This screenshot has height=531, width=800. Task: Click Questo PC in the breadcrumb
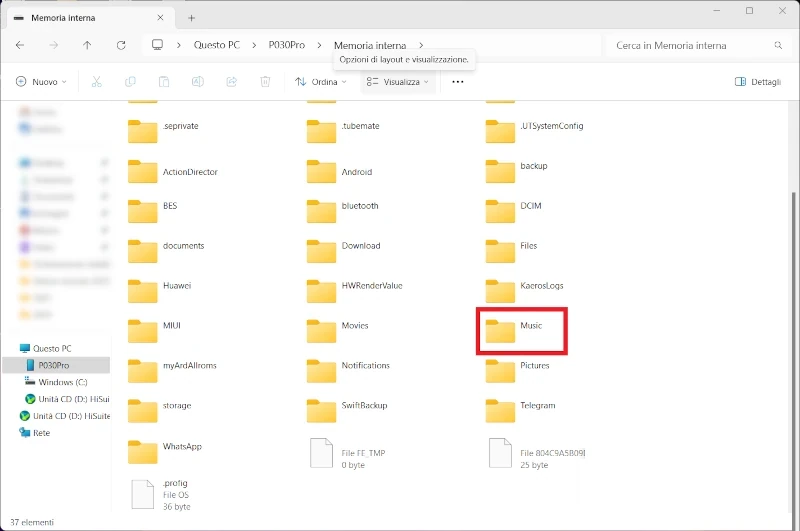pyautogui.click(x=216, y=45)
